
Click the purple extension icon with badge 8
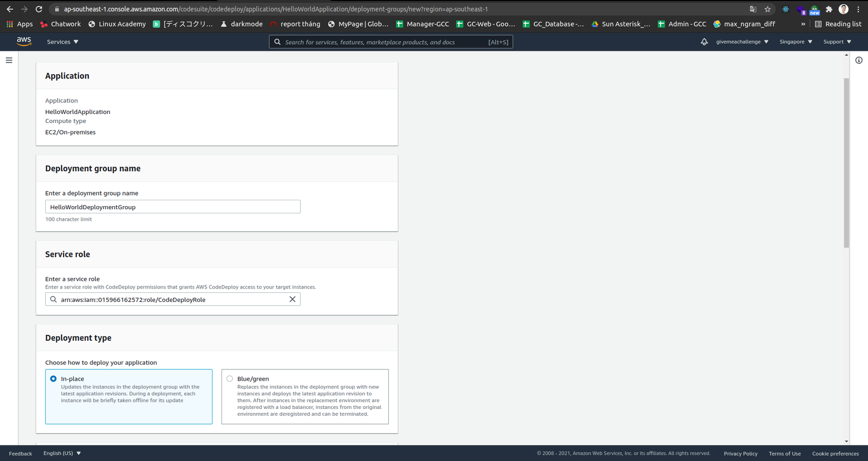tap(801, 9)
